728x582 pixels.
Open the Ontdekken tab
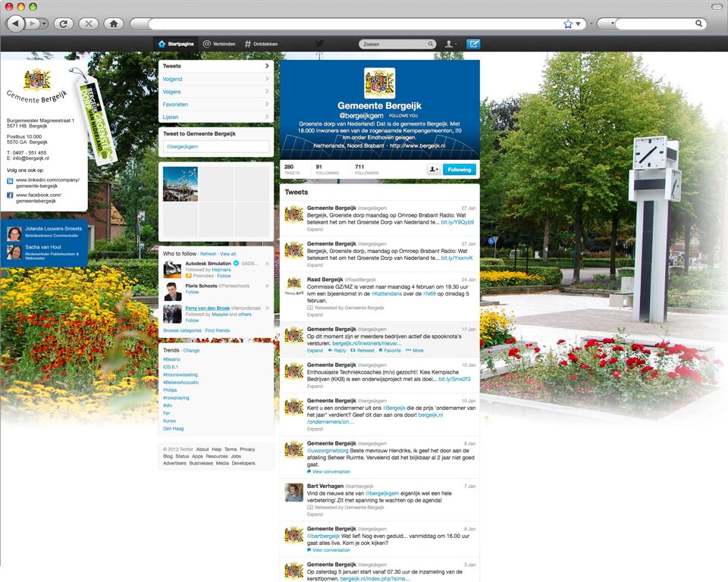point(261,44)
